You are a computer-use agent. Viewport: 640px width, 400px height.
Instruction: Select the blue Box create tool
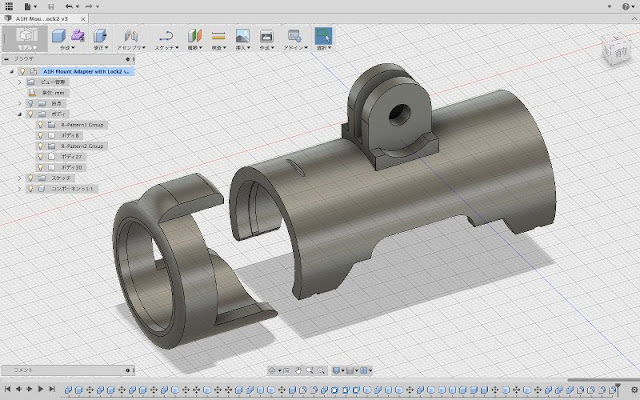pyautogui.click(x=58, y=36)
